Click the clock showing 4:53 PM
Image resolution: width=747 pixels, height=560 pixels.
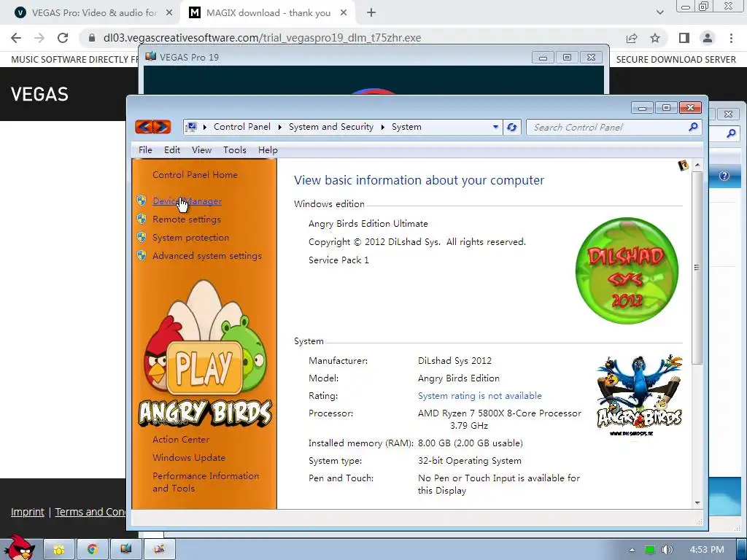click(x=707, y=550)
